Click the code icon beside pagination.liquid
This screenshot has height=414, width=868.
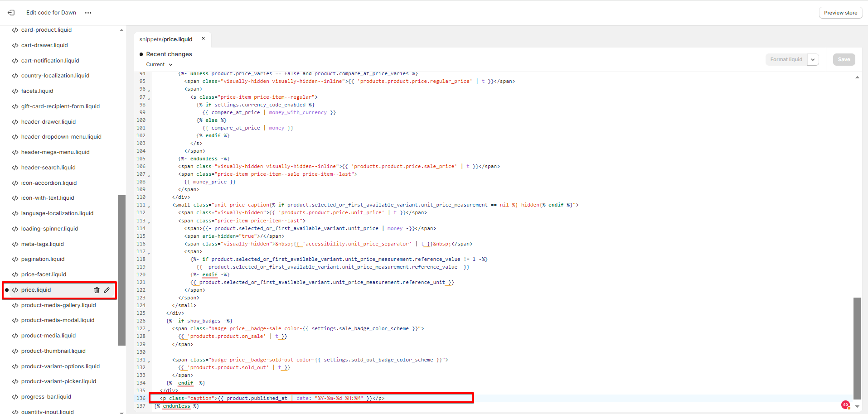15,259
